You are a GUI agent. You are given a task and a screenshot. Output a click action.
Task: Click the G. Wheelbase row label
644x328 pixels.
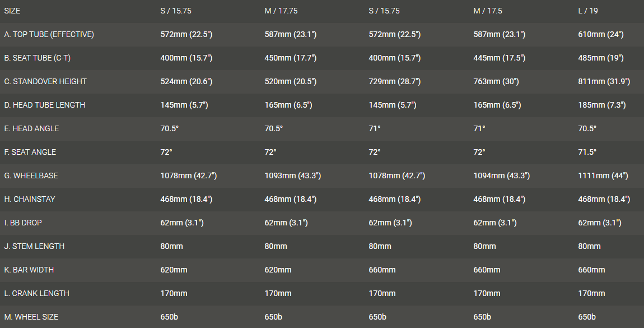31,175
